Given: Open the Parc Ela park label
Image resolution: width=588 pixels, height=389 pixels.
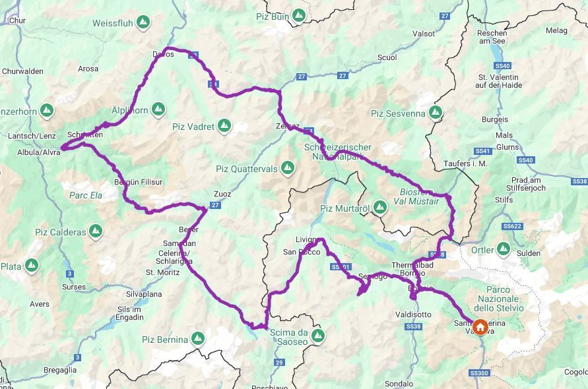Looking at the screenshot, I should click(86, 195).
